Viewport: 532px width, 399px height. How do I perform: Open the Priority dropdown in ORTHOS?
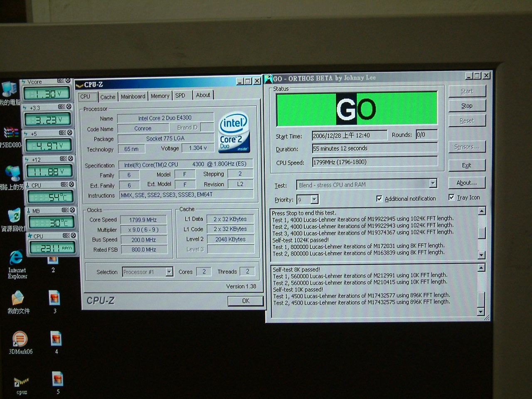315,199
